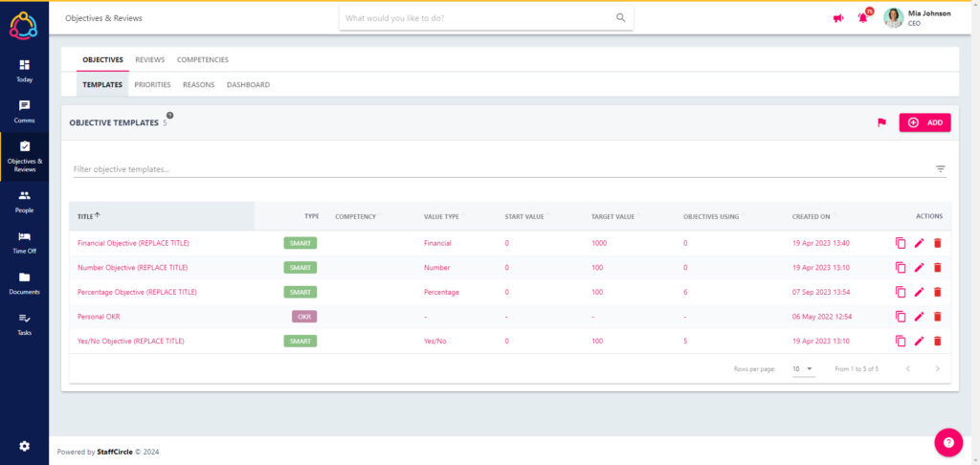
Task: Sort by the Target Value column header
Action: [x=612, y=216]
